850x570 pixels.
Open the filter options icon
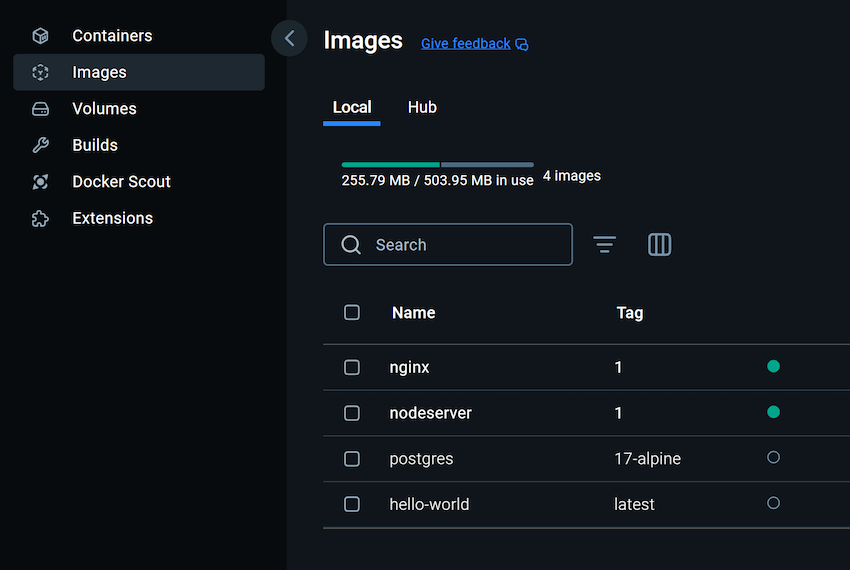click(x=604, y=245)
